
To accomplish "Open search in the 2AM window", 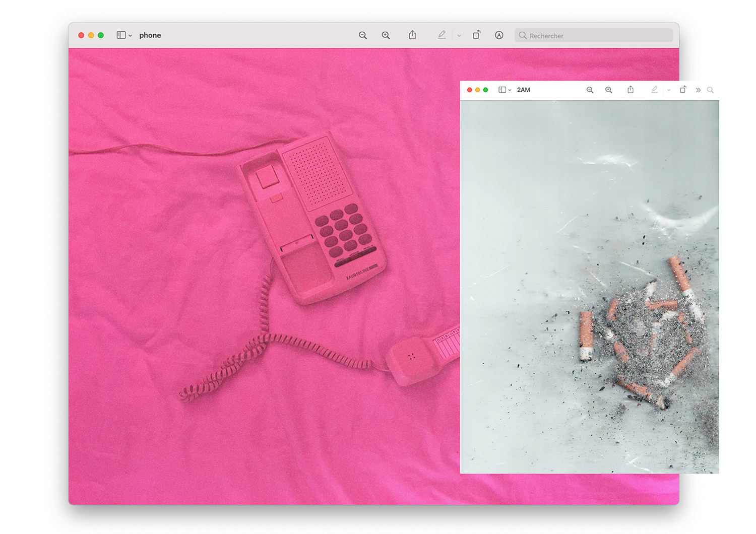I will pyautogui.click(x=710, y=90).
